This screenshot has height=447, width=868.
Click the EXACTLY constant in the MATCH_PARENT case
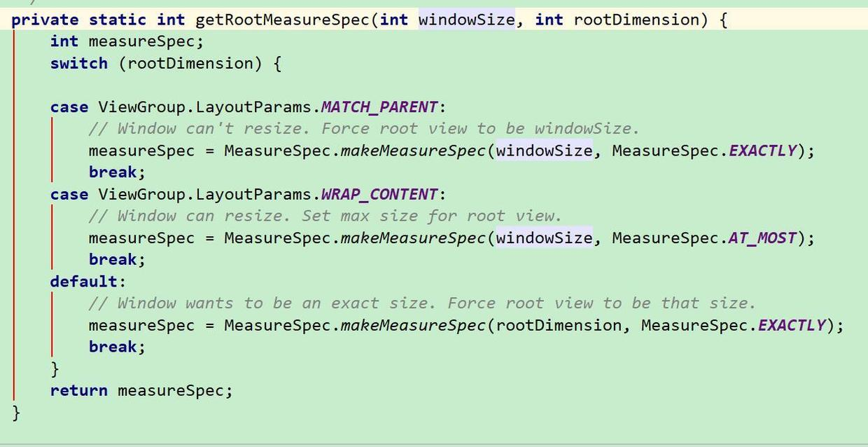(x=762, y=150)
